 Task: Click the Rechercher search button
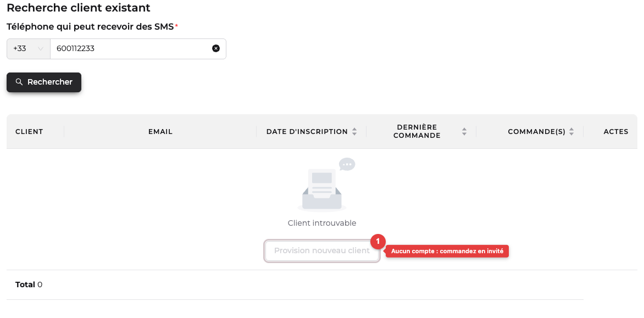pyautogui.click(x=44, y=82)
